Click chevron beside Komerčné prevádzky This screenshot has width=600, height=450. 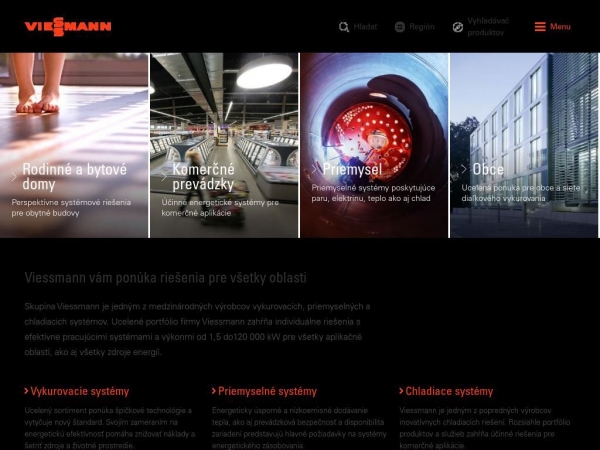[x=164, y=177]
